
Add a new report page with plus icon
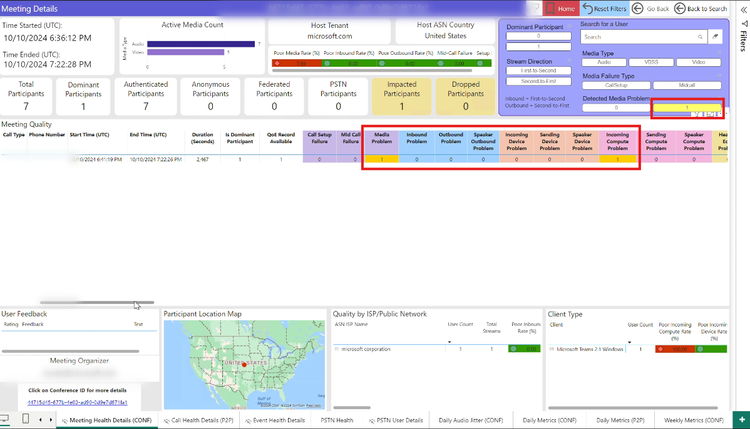[x=741, y=420]
